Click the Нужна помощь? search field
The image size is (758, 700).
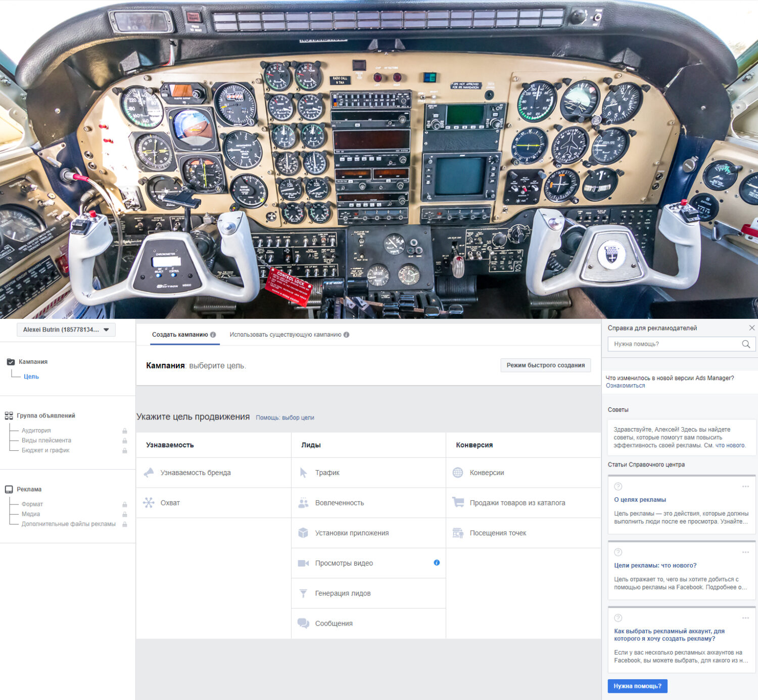click(x=675, y=344)
